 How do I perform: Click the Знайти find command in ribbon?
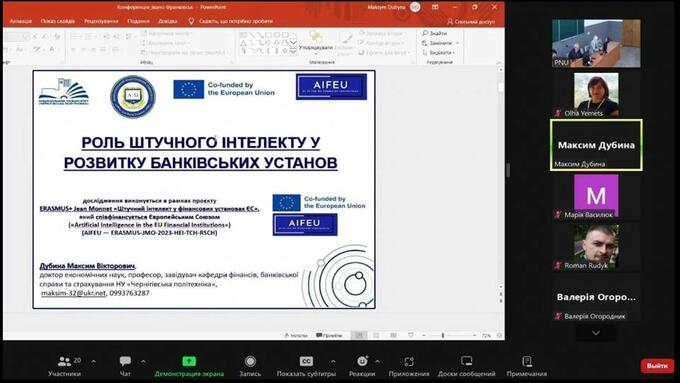(x=435, y=33)
